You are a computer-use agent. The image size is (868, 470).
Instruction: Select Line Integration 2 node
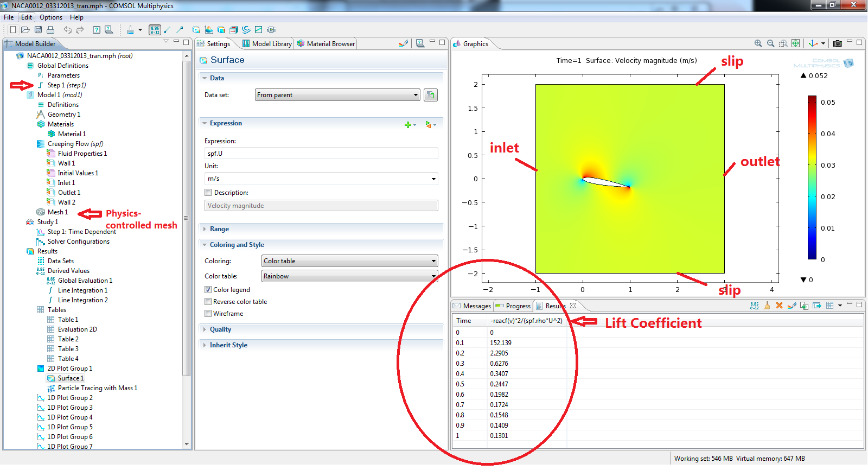pyautogui.click(x=83, y=300)
